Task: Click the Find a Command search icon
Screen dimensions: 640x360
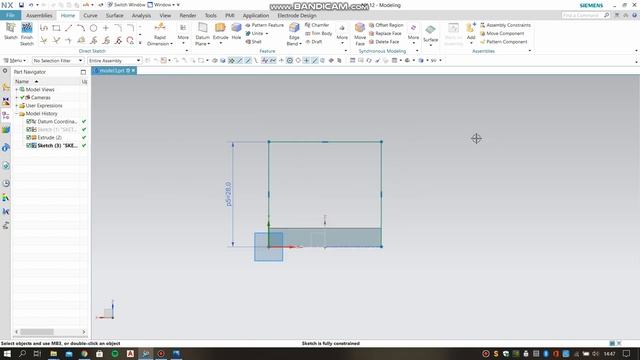Action: (x=606, y=15)
